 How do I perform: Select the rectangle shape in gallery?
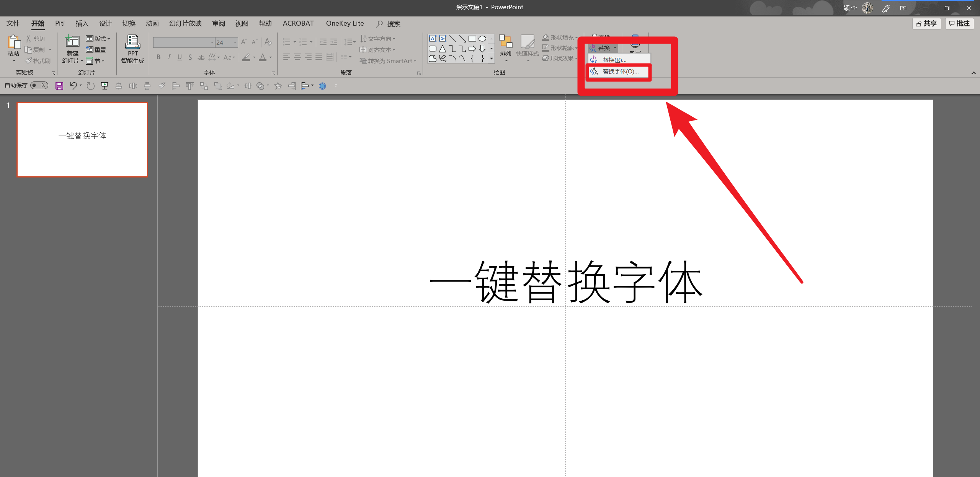point(472,39)
